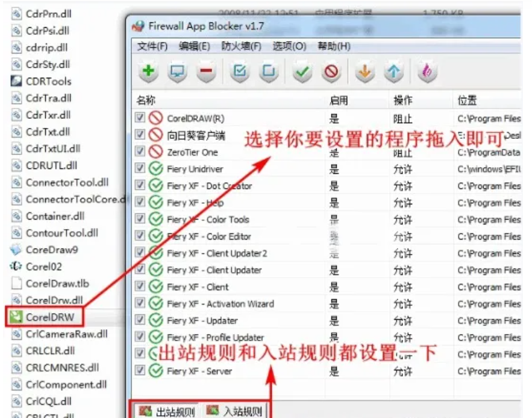Click the red blocked icon beside ZeroTier One
Screen dimensions: 532x418
pos(155,151)
